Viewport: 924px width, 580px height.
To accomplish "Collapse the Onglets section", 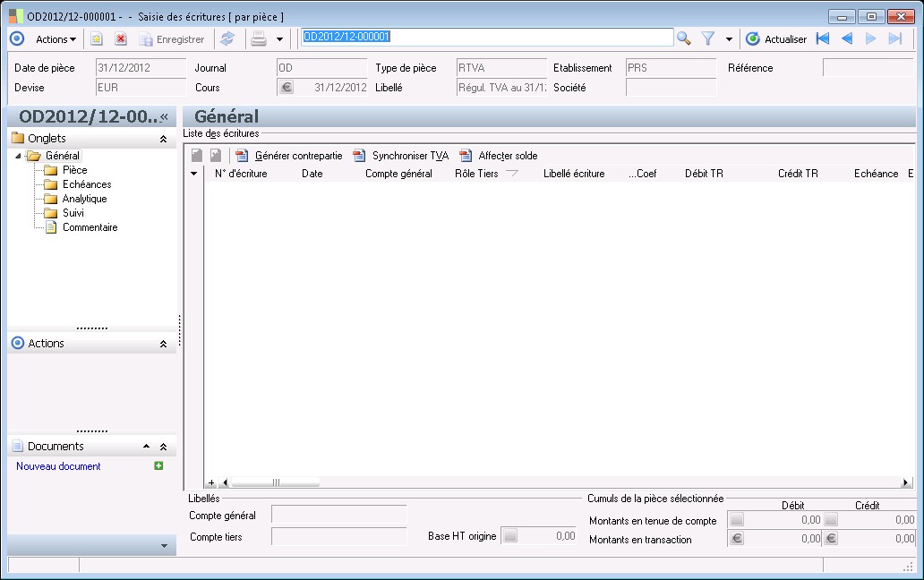I will pyautogui.click(x=163, y=139).
